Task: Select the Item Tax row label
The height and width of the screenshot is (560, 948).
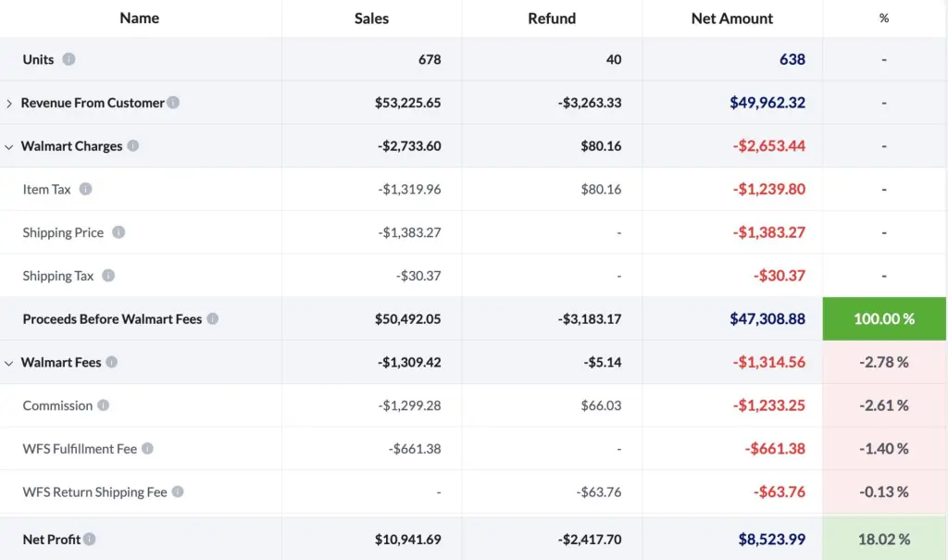Action: click(46, 189)
